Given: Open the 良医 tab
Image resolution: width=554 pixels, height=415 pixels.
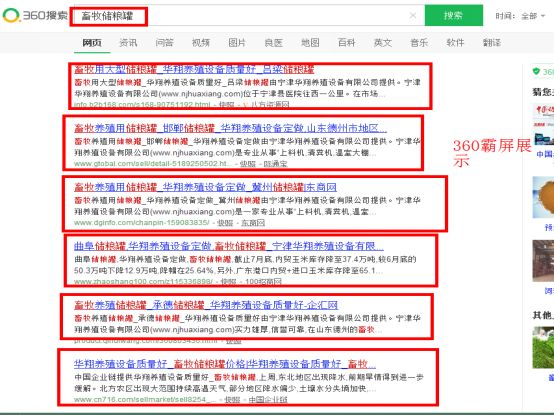Looking at the screenshot, I should (273, 43).
